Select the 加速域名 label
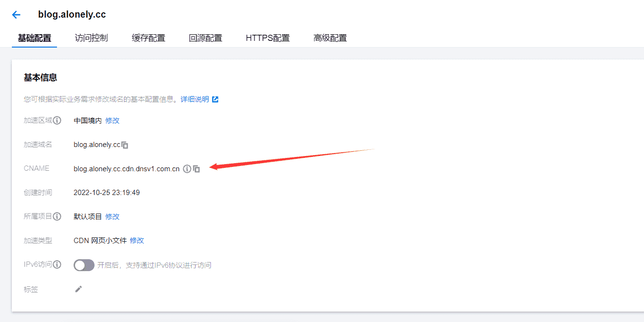 click(x=38, y=145)
